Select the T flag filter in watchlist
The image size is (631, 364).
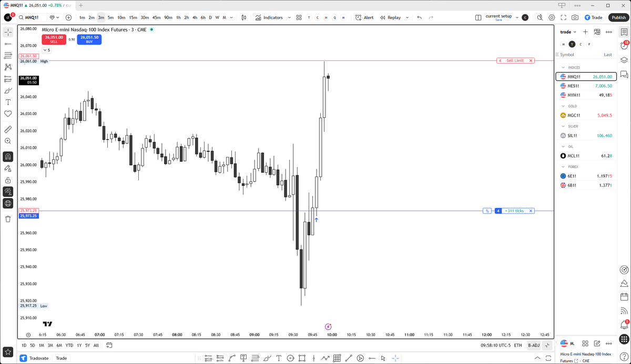point(572,44)
